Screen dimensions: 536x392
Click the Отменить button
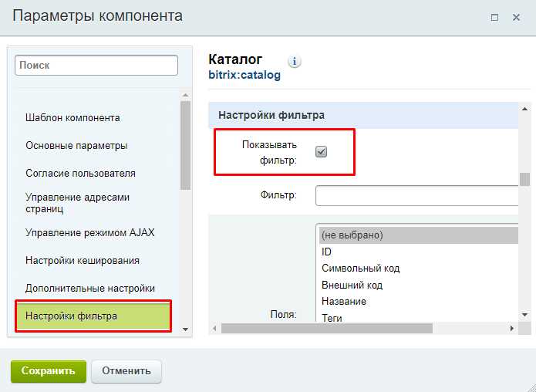pyautogui.click(x=126, y=371)
